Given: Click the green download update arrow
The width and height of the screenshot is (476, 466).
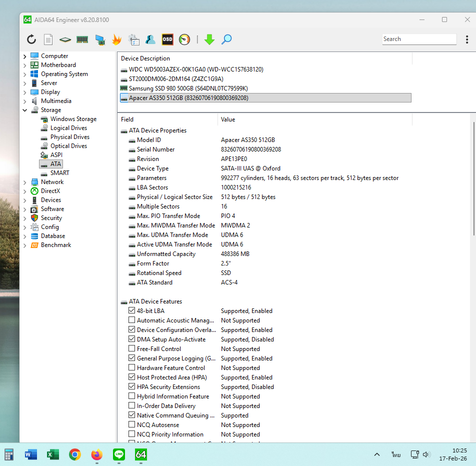Looking at the screenshot, I should pyautogui.click(x=209, y=39).
